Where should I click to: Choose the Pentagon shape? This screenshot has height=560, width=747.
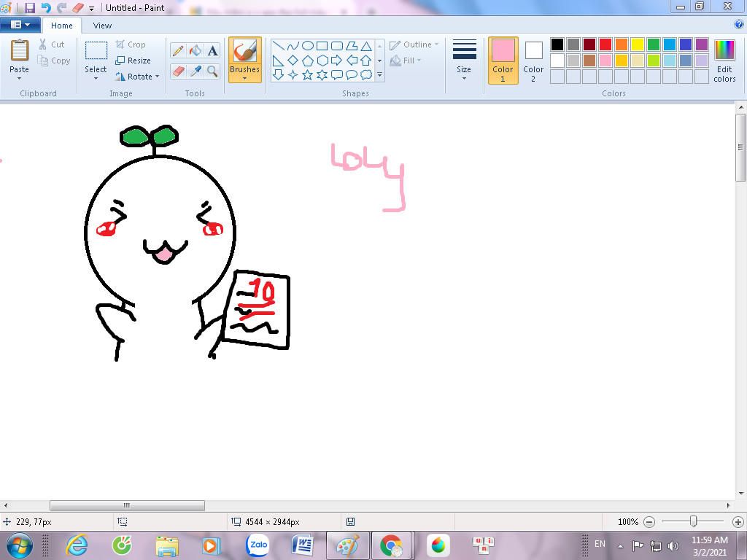(x=308, y=61)
